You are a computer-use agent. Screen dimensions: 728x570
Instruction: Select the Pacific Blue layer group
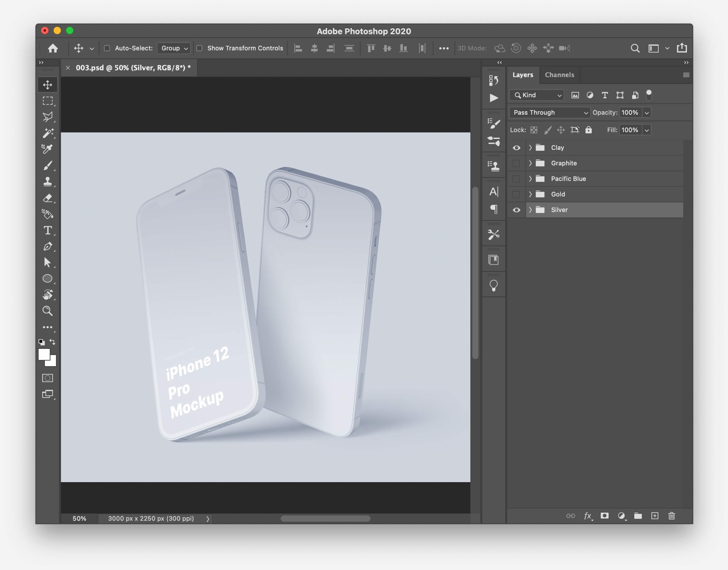(x=605, y=179)
